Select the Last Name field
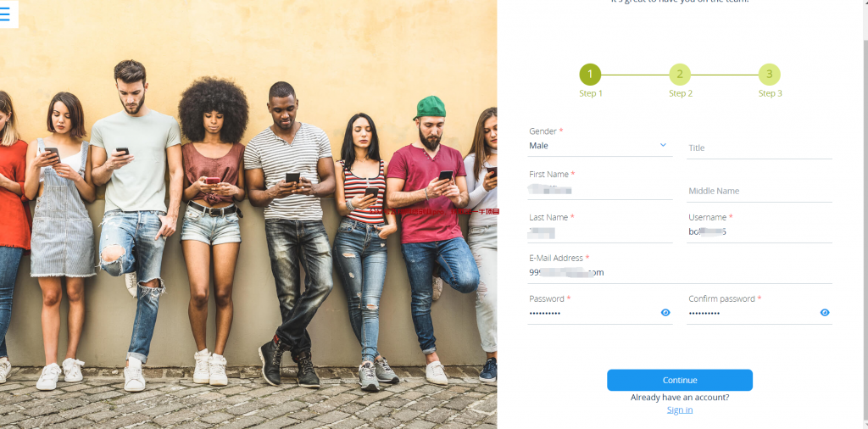 coord(600,232)
